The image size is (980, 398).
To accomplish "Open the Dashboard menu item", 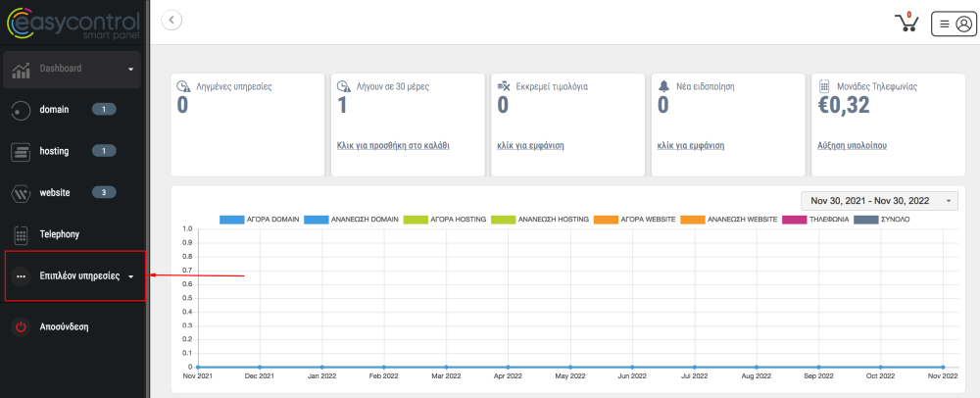I will (61, 69).
